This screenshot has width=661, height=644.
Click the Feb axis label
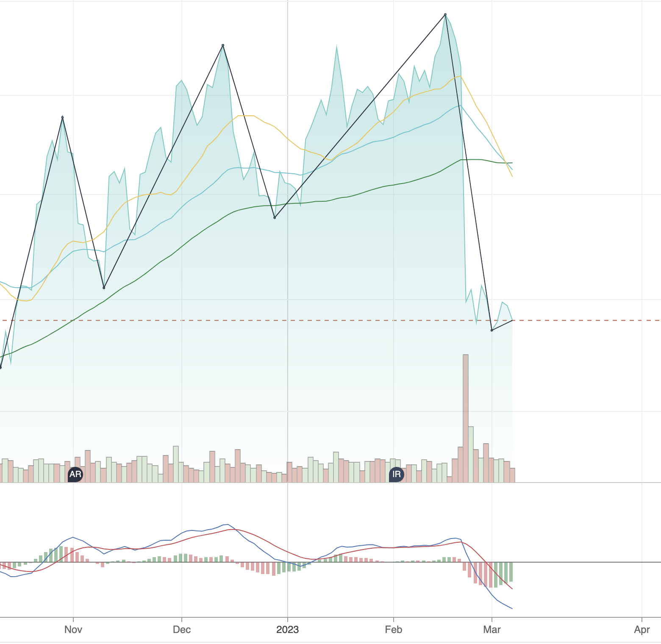394,630
